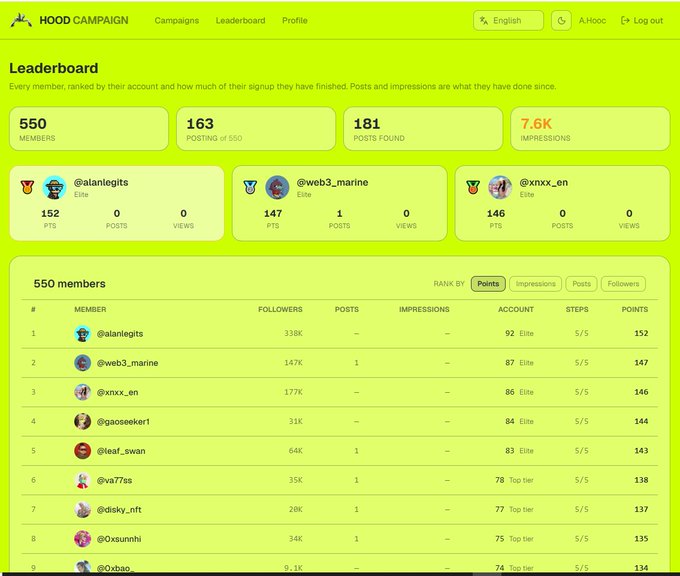Click the log out arrow icon
Screen dimensions: 680x576
[625, 20]
